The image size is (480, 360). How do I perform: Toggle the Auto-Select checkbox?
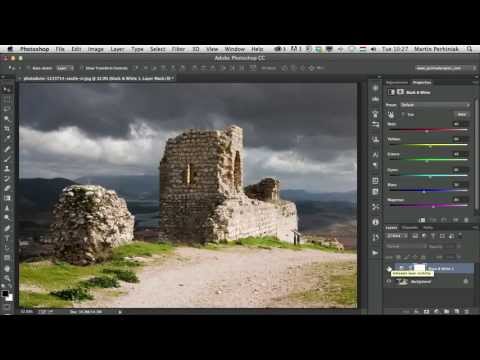click(x=28, y=68)
